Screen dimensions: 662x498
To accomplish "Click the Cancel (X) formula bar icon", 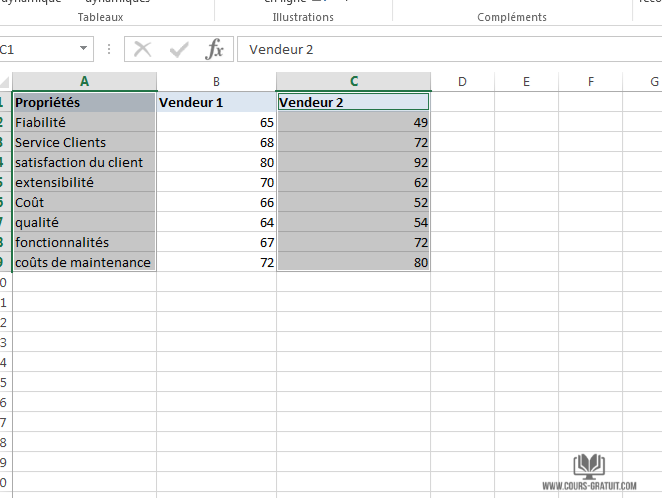I will coord(143,50).
